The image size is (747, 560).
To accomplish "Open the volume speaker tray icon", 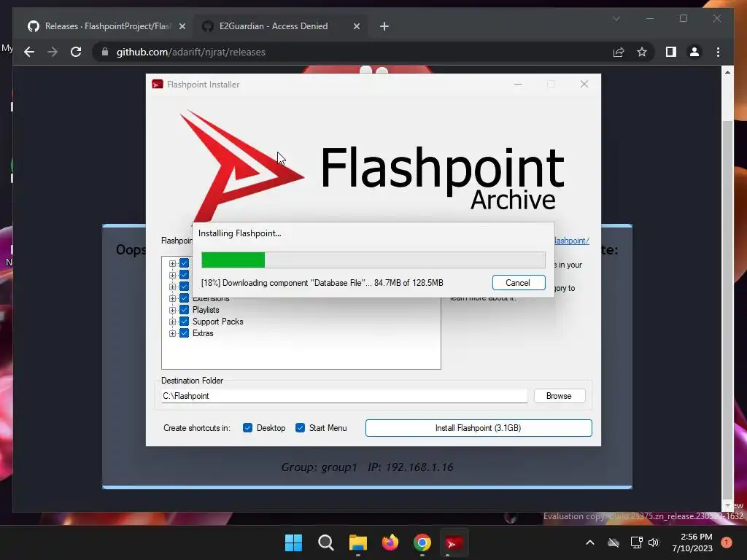I will [654, 542].
